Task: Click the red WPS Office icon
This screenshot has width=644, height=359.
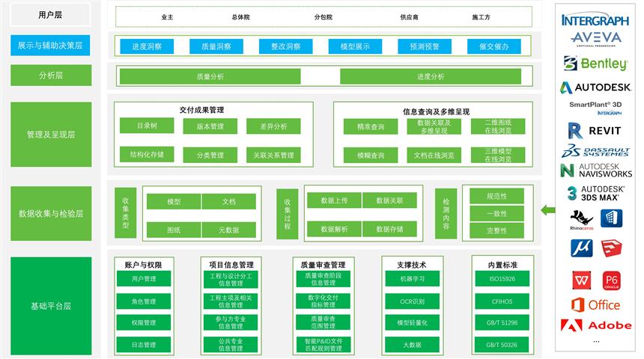Action: pyautogui.click(x=582, y=280)
